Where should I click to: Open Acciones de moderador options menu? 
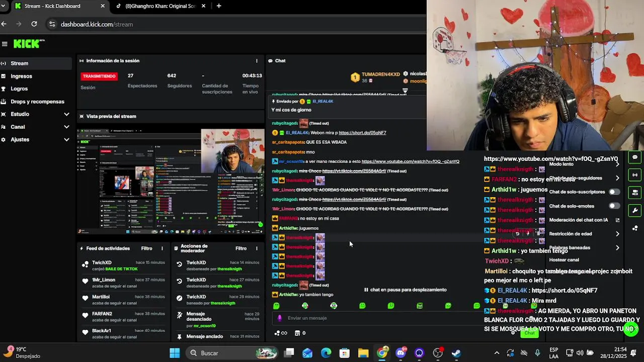(x=257, y=248)
